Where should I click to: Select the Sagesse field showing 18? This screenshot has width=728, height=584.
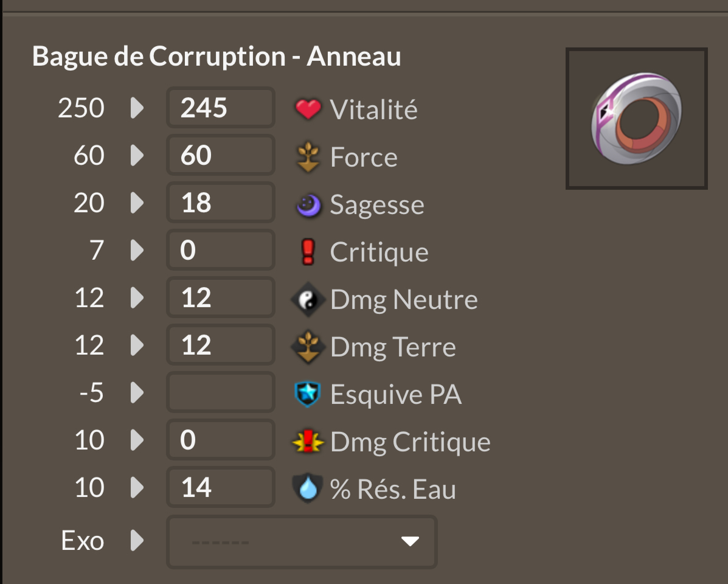click(x=221, y=203)
